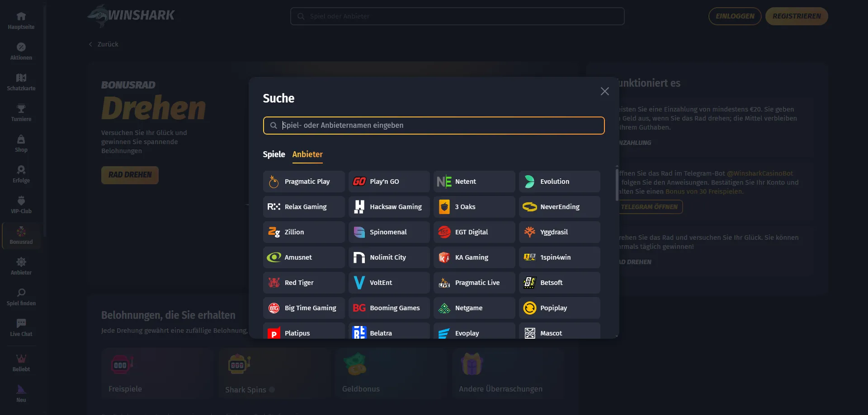Screen dimensions: 868x415
Task: Click the Winshark logo
Action: point(131,16)
